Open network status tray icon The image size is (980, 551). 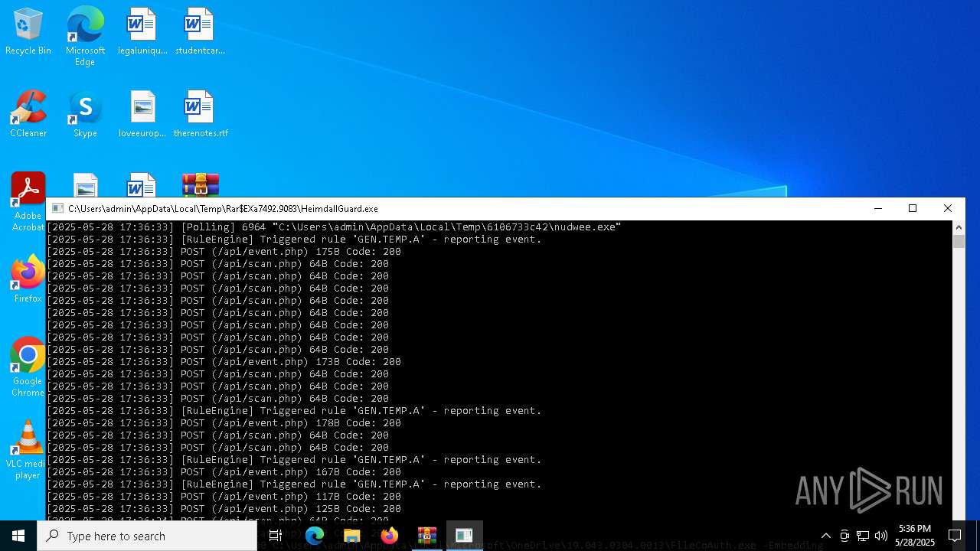click(863, 536)
